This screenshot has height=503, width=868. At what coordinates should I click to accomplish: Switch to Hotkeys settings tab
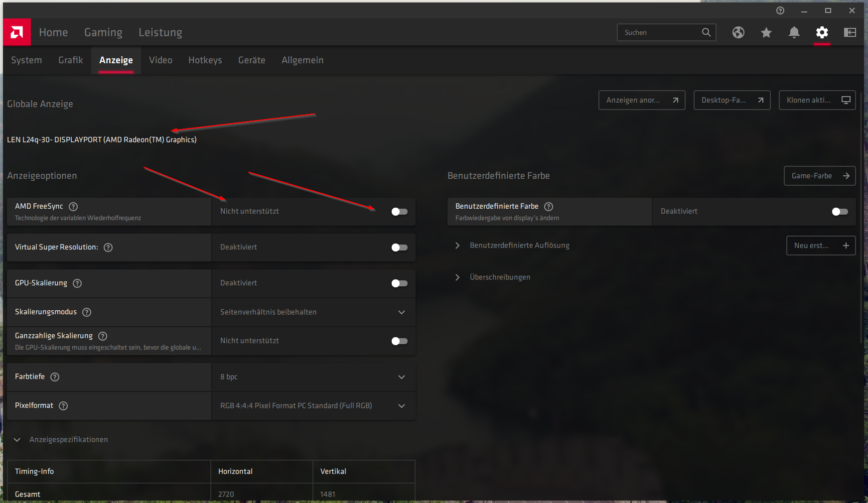pyautogui.click(x=205, y=60)
